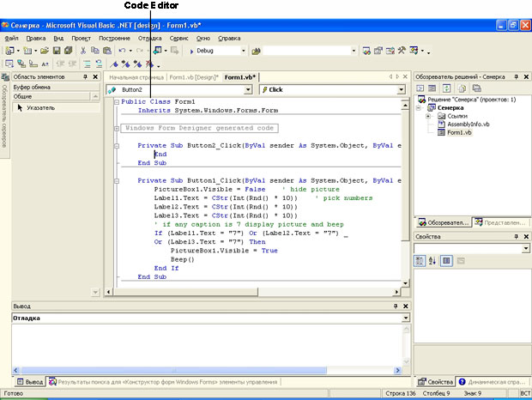Collapse the Button1_Click sub outline
Image resolution: width=532 pixels, height=400 pixels.
(117, 181)
